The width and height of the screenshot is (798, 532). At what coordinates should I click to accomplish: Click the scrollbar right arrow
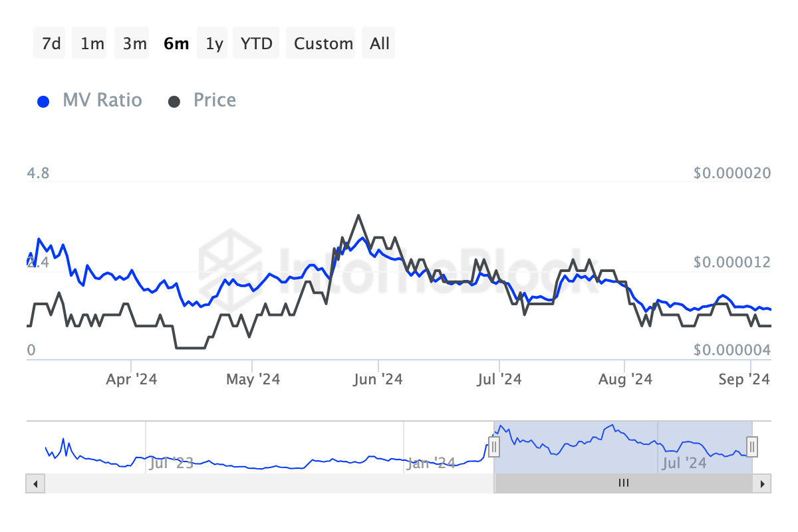tap(763, 483)
